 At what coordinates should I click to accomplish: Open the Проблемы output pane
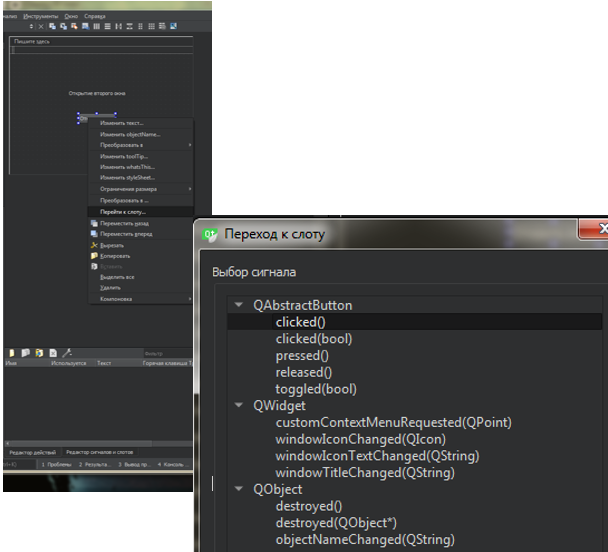click(57, 465)
